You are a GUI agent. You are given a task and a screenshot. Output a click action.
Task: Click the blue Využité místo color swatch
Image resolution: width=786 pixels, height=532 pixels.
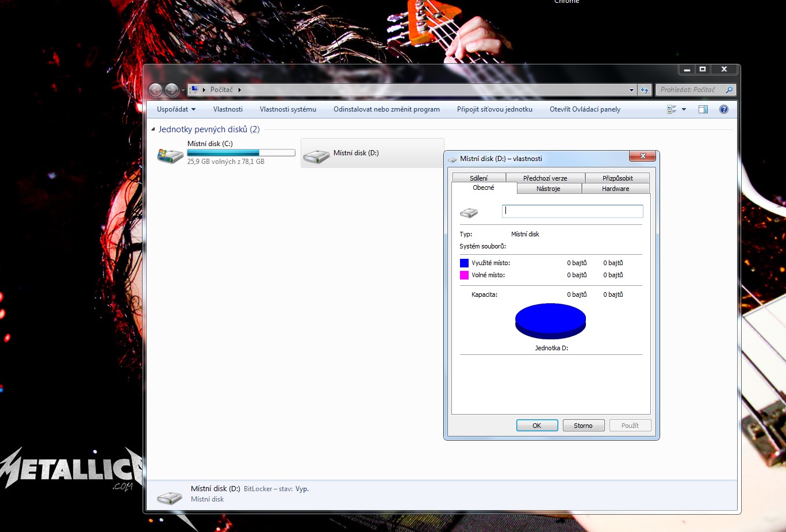(465, 263)
